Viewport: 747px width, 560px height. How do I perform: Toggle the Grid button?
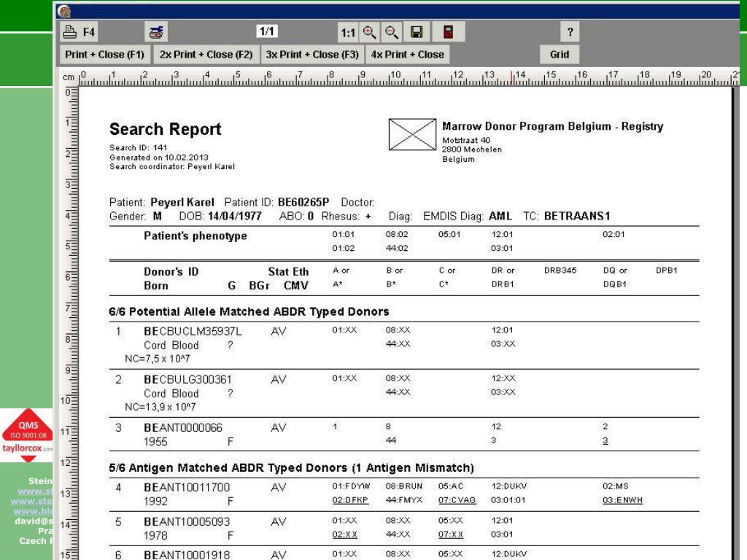(x=560, y=54)
